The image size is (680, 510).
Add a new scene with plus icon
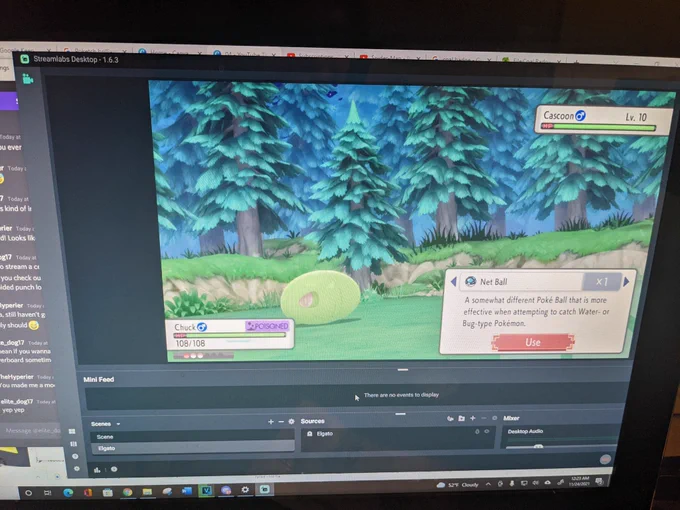(271, 422)
